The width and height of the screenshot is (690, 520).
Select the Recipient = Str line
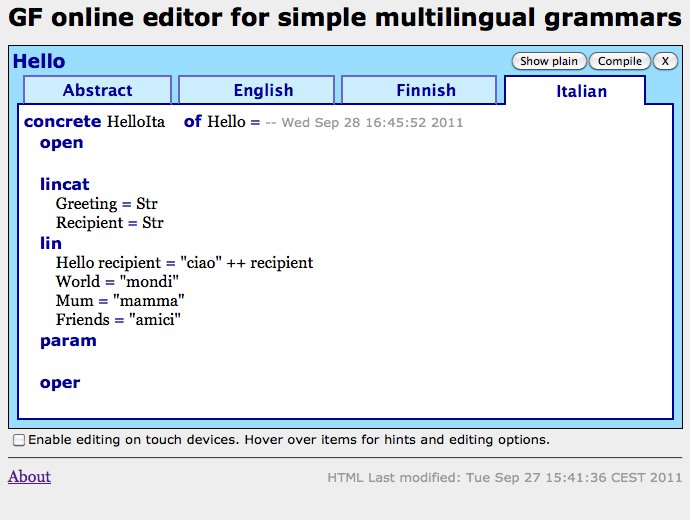(109, 223)
